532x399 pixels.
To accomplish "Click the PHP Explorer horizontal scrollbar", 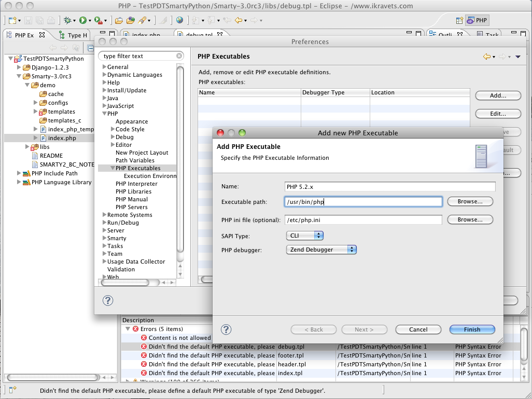I will tap(52, 377).
